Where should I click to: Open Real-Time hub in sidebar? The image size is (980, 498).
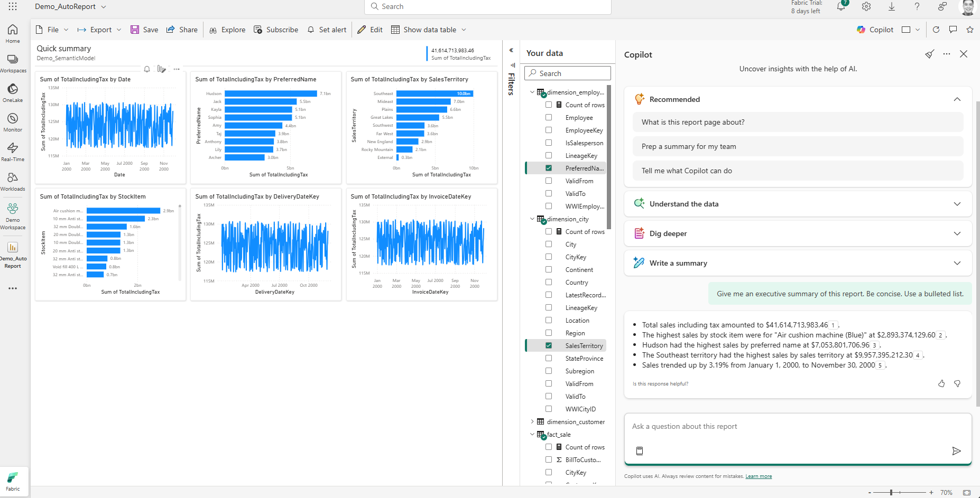point(13,152)
